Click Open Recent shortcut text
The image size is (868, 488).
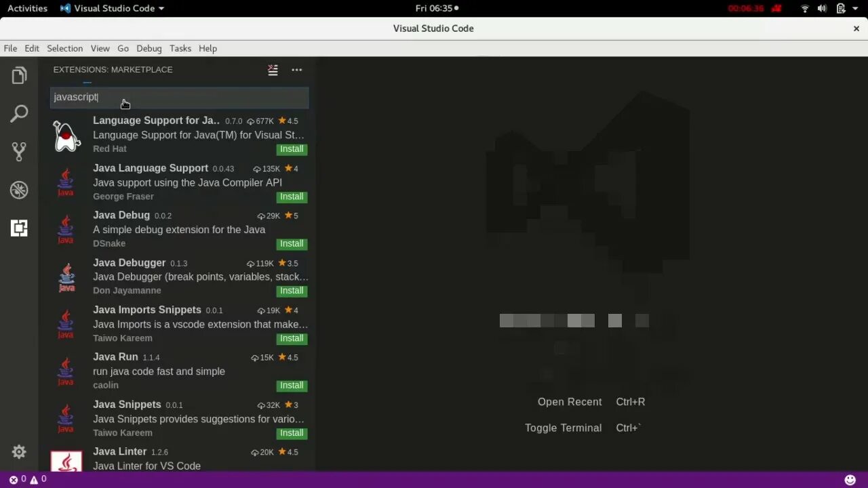tap(570, 402)
